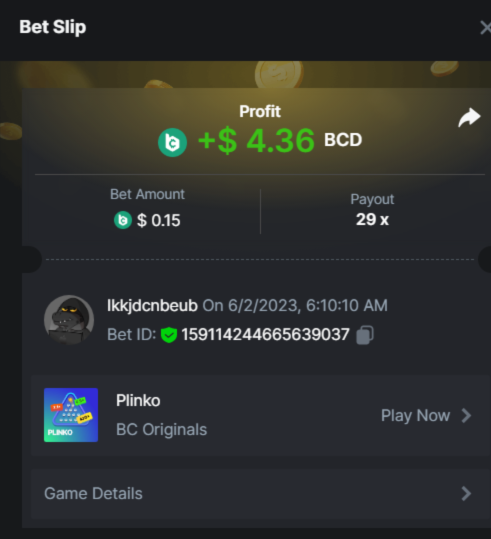Image resolution: width=491 pixels, height=539 pixels.
Task: Expand the Game Details section
Action: point(261,494)
